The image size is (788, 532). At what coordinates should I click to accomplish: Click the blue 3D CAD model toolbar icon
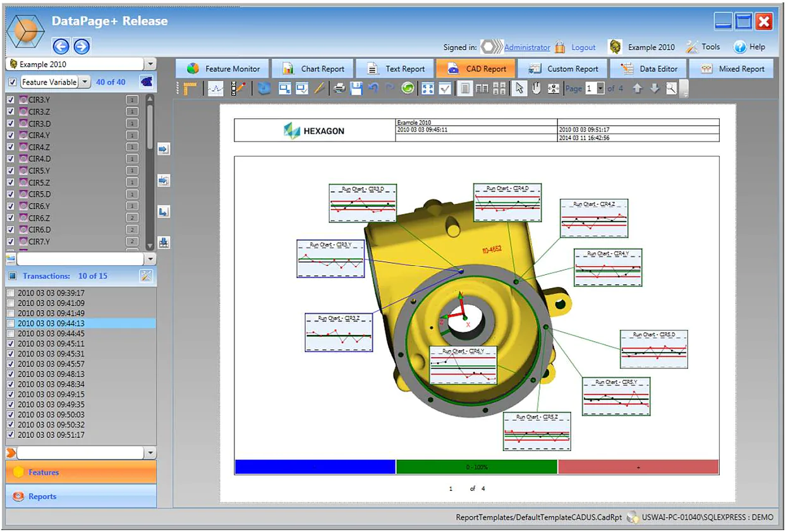(264, 89)
